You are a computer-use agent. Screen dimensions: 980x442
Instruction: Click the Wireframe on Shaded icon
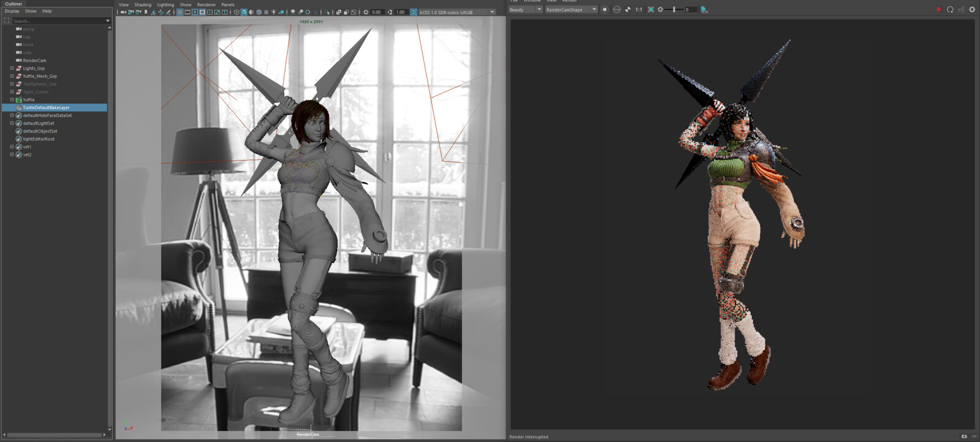tap(259, 12)
